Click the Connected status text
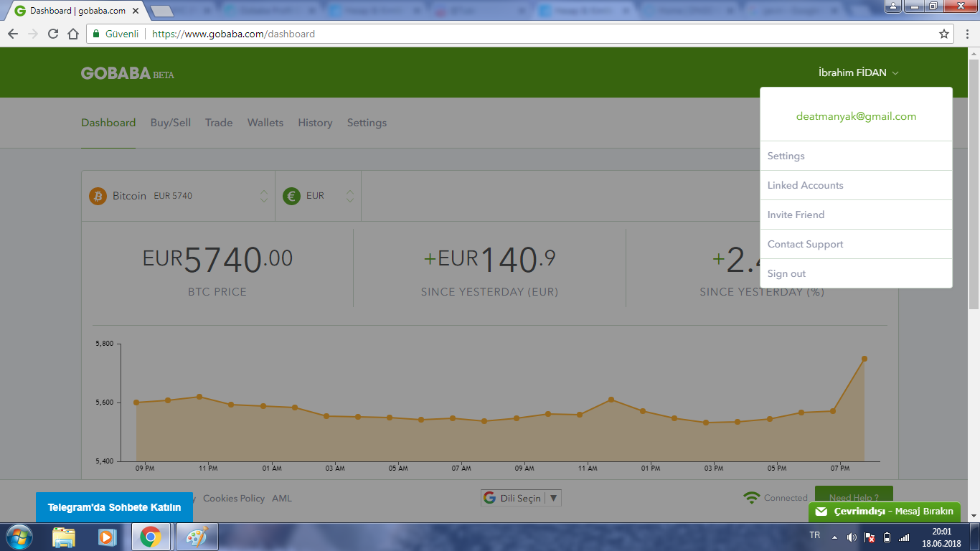The width and height of the screenshot is (980, 551). [x=786, y=498]
